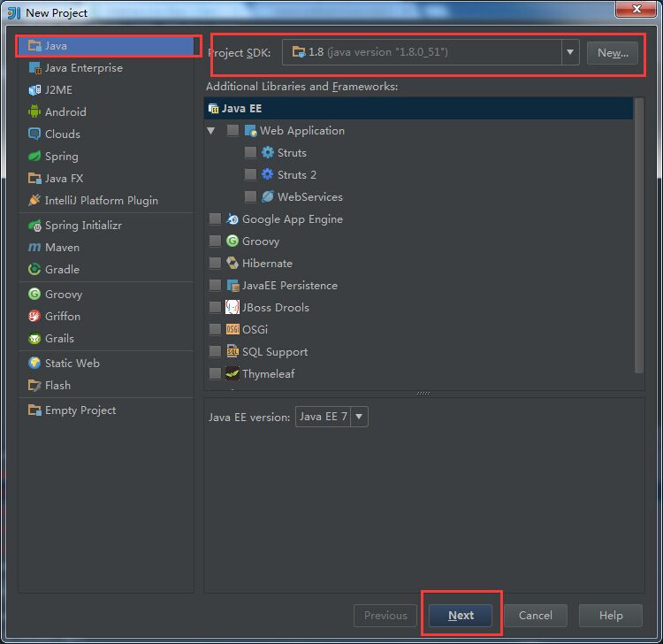Enable Google App Engine checkbox
This screenshot has width=663, height=644.
(x=215, y=218)
